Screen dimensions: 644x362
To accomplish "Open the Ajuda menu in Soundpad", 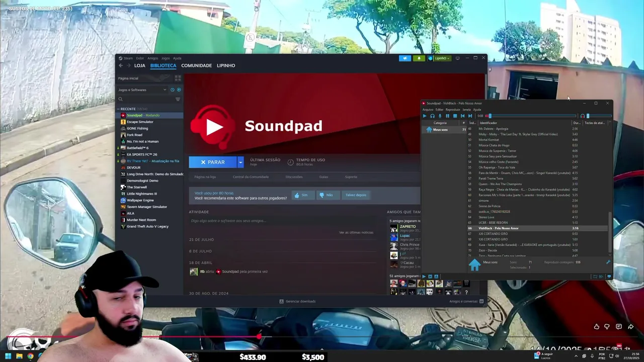I will tap(477, 110).
